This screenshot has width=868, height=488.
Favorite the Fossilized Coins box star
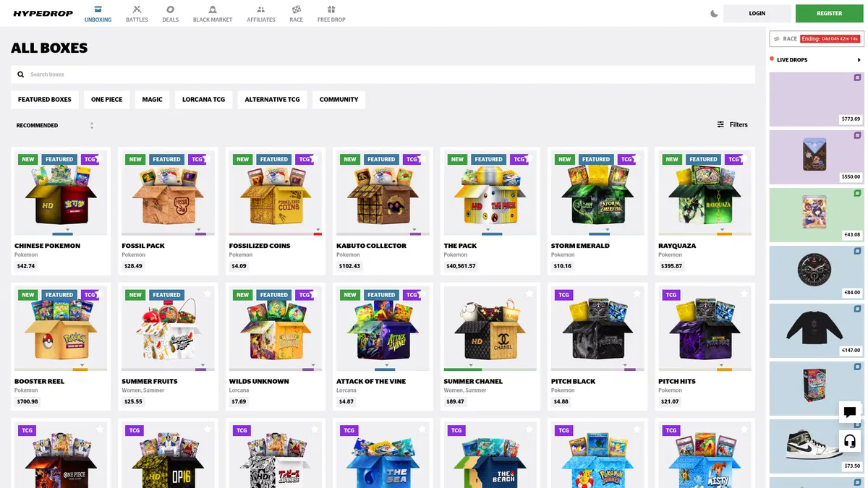315,158
